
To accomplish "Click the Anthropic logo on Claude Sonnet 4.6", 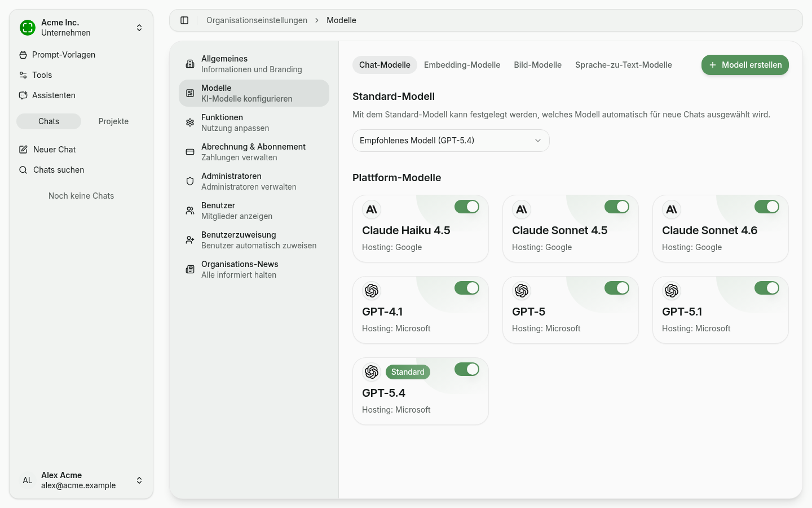I will [x=672, y=209].
